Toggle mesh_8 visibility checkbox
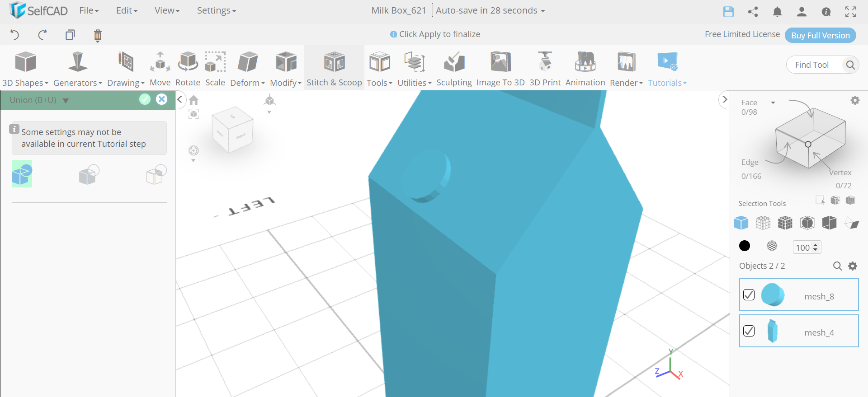The height and width of the screenshot is (397, 868). (749, 294)
